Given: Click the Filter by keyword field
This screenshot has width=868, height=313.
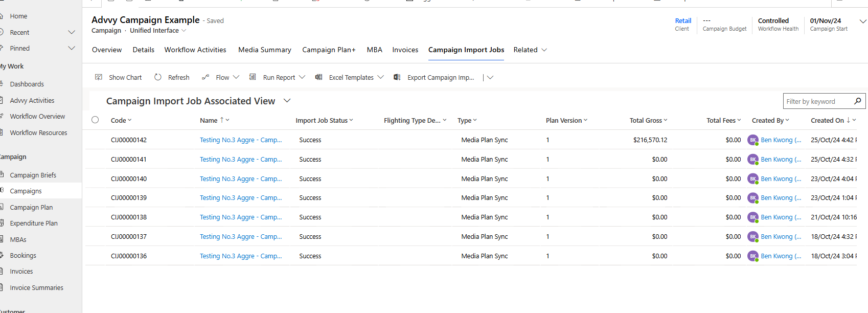Looking at the screenshot, I should (x=818, y=101).
